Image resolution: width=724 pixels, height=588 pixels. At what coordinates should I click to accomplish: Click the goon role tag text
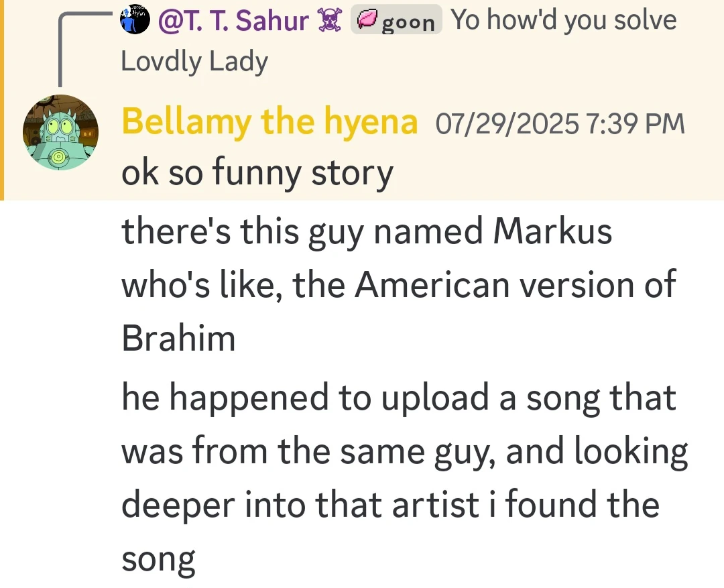click(x=408, y=22)
